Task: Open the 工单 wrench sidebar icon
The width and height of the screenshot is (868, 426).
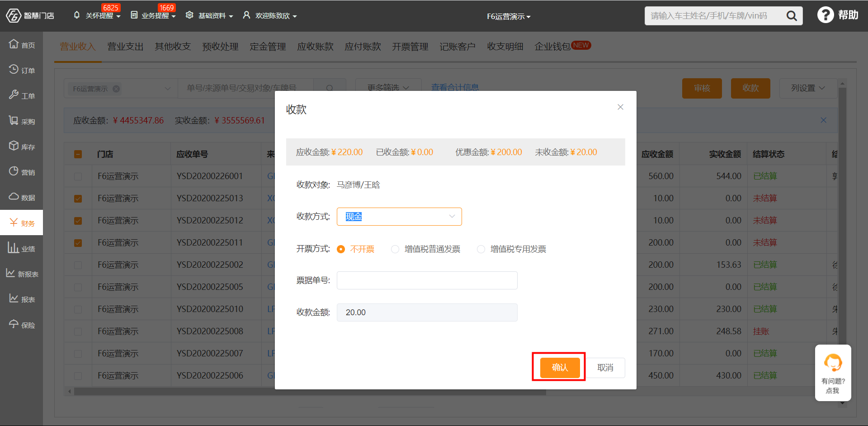Action: [x=14, y=95]
